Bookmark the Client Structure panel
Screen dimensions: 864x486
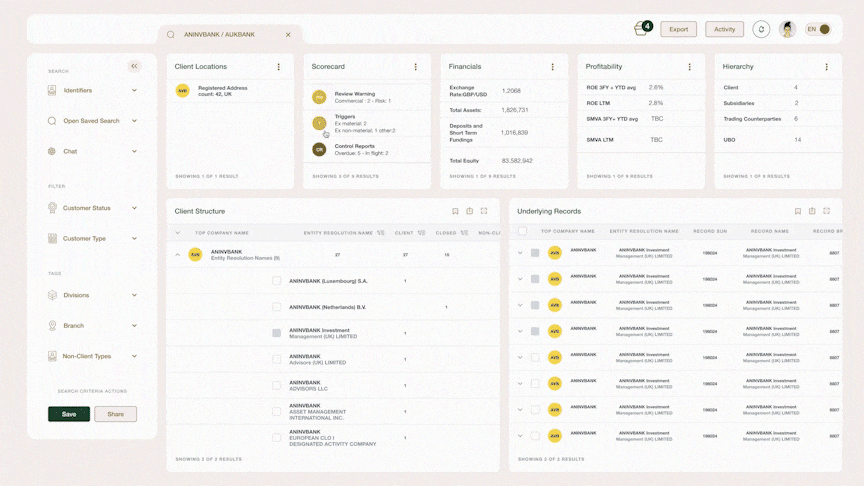[455, 211]
